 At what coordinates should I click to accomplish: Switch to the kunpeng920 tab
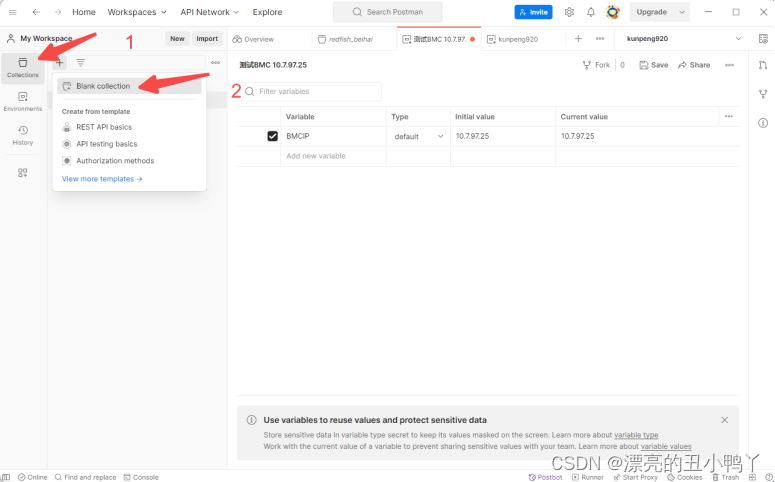513,39
